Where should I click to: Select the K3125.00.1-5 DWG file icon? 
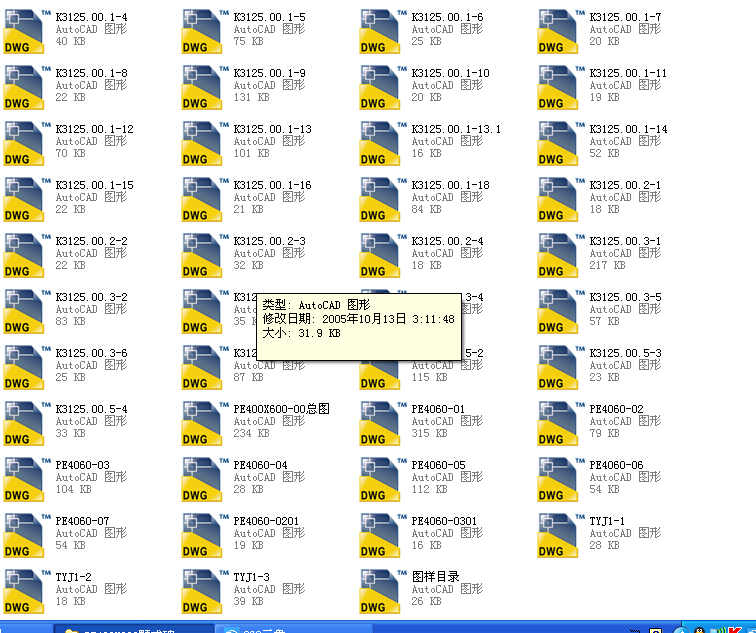point(202,31)
